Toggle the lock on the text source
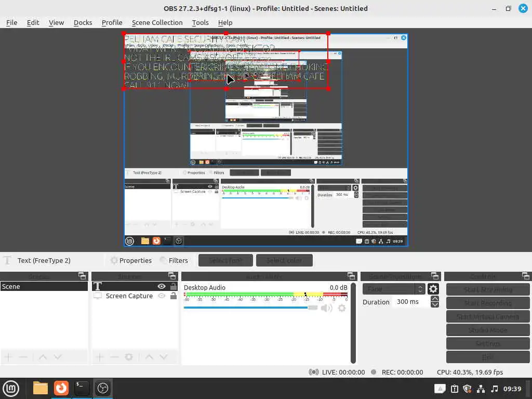The height and width of the screenshot is (399, 532). pyautogui.click(x=174, y=286)
